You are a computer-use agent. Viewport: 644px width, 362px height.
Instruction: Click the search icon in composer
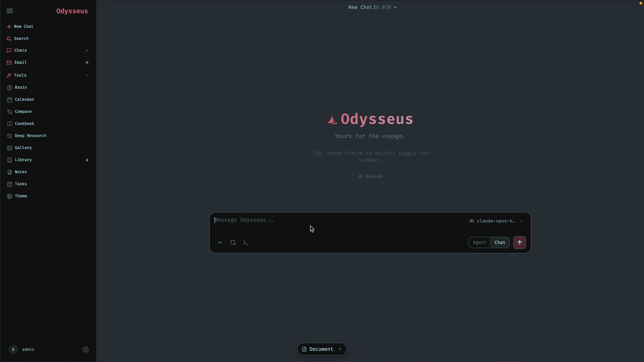[233, 243]
